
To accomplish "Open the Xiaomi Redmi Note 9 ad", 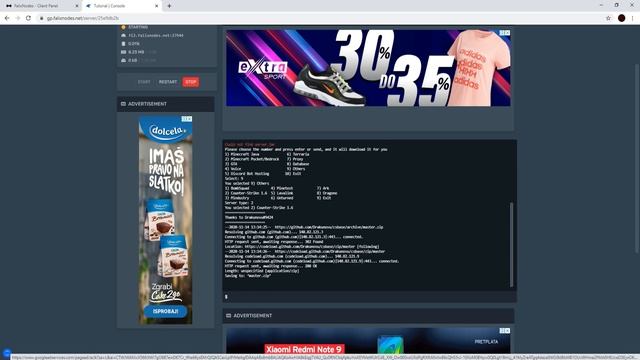I will click(x=368, y=340).
